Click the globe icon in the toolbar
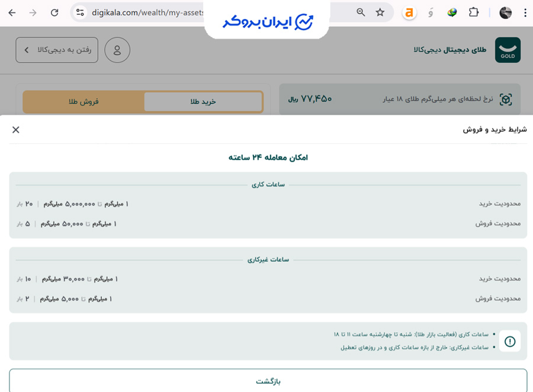Image resolution: width=533 pixels, height=392 pixels. click(452, 12)
